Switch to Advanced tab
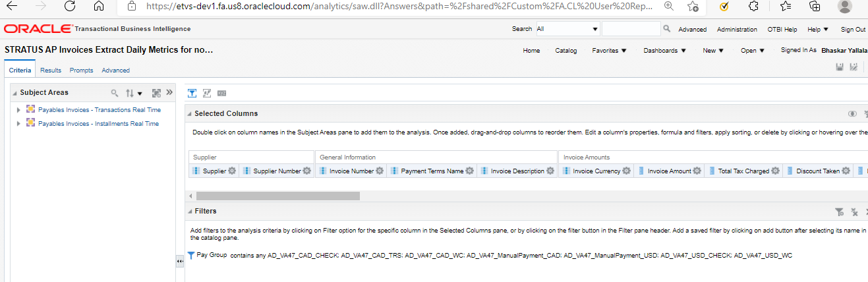This screenshot has width=868, height=282. tap(115, 70)
